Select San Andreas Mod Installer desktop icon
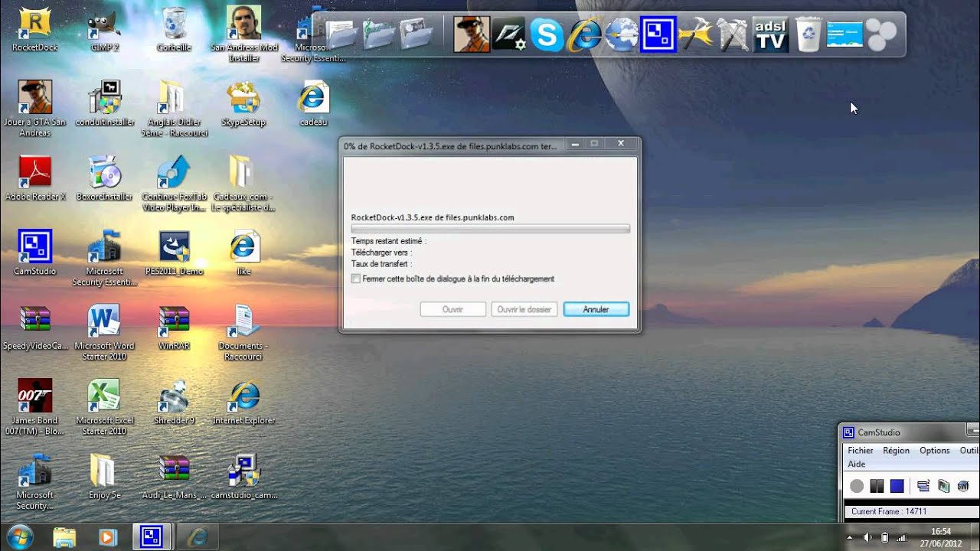 (x=244, y=34)
